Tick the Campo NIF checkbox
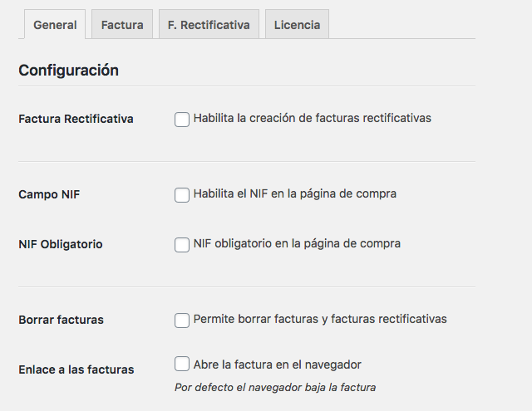 182,195
